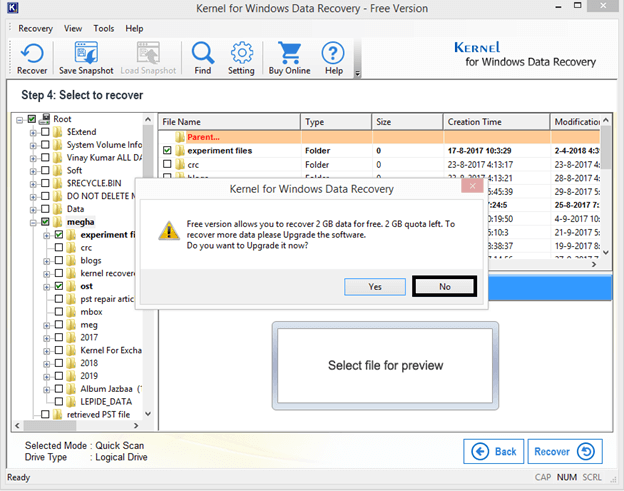Select the 'Vinay Kumar ALL DA' tree row

[x=104, y=158]
